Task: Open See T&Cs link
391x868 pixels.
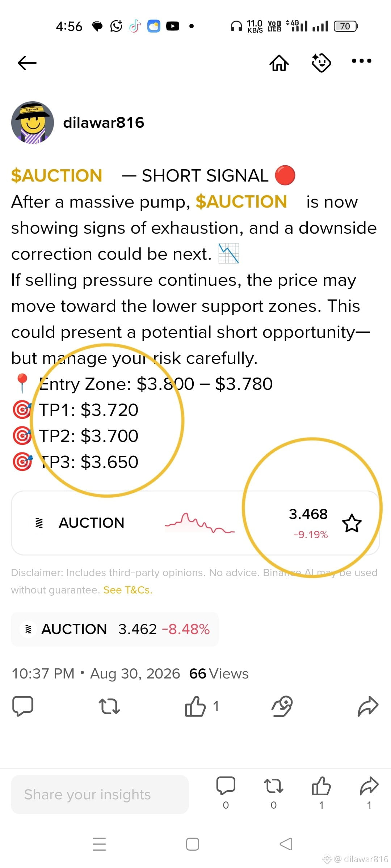Action: coord(128,590)
